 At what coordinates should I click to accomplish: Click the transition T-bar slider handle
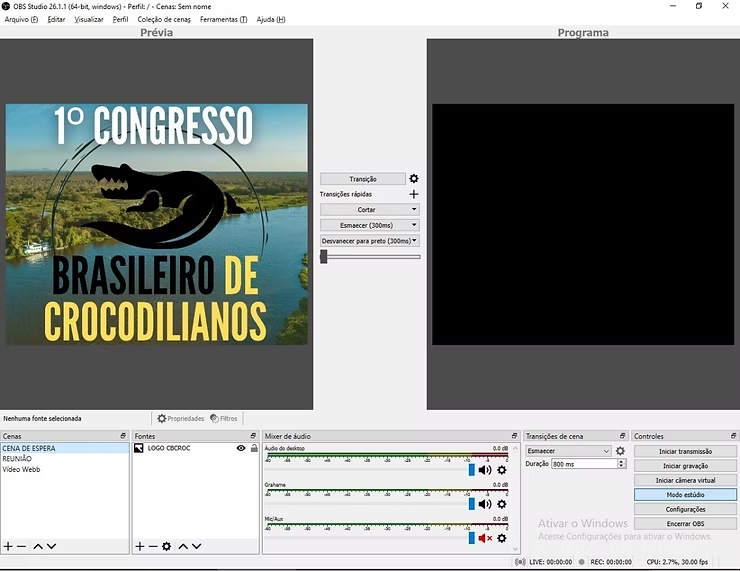[324, 257]
